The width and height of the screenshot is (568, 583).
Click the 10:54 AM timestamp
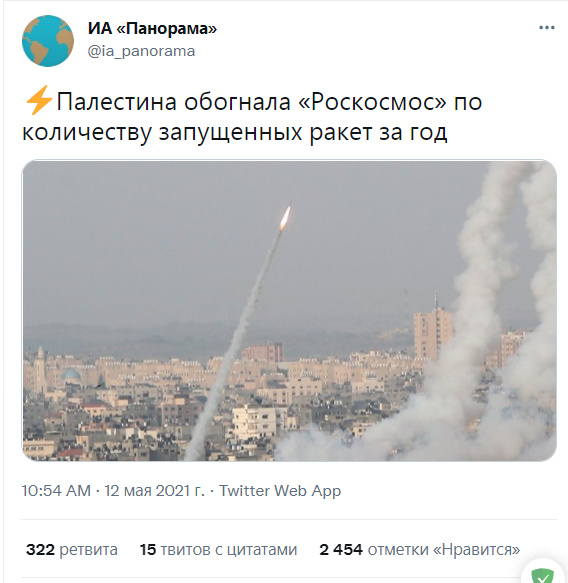[56, 490]
